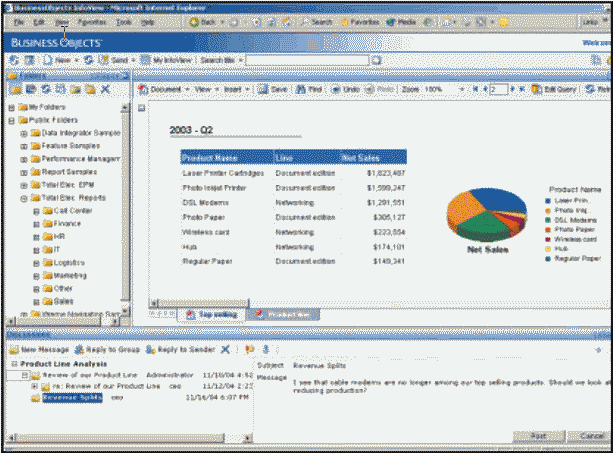This screenshot has height=453, width=613.
Task: Click the browser Back button icon
Action: (x=194, y=22)
